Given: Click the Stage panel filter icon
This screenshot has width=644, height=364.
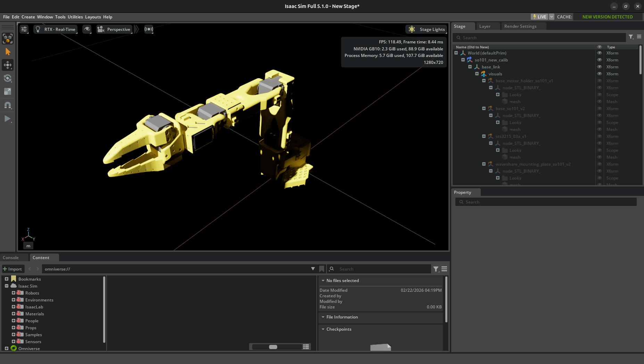Looking at the screenshot, I should (x=631, y=37).
